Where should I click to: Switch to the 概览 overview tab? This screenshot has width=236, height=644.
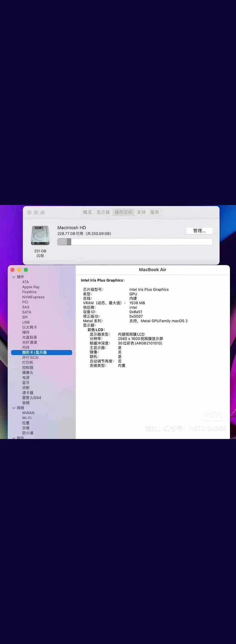click(87, 212)
